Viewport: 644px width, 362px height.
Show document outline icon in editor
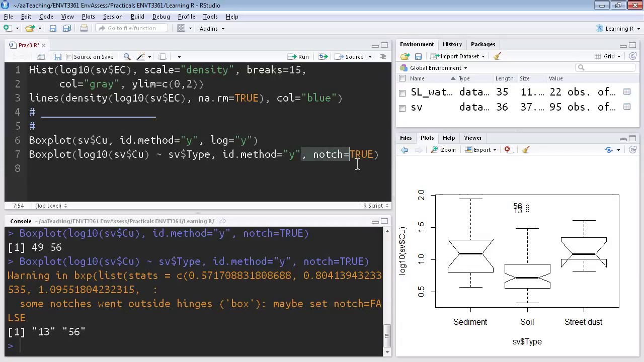pos(383,57)
